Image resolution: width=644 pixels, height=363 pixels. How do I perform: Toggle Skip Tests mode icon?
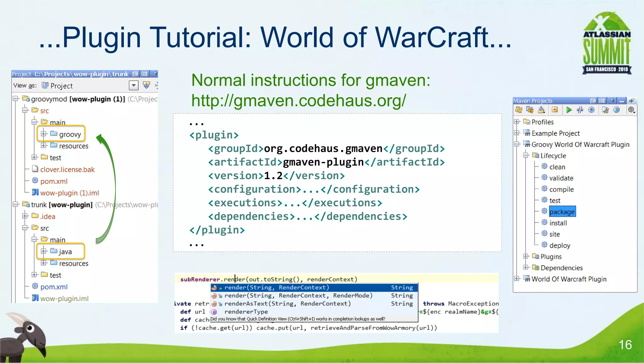591,110
